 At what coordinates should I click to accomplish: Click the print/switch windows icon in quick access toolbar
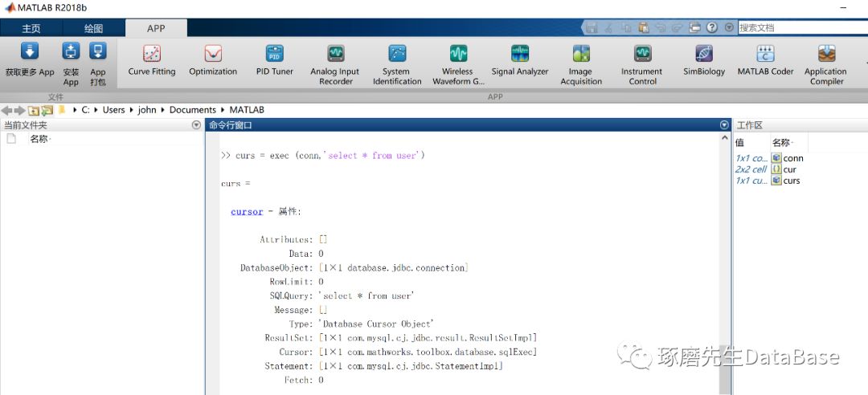694,27
